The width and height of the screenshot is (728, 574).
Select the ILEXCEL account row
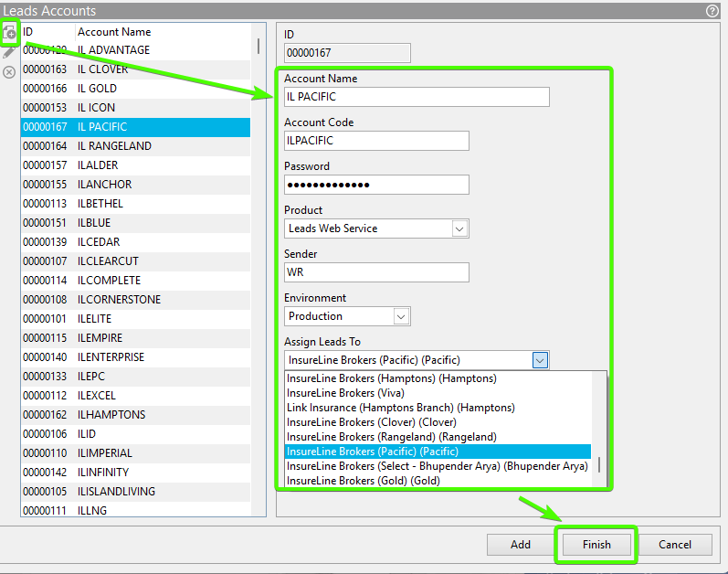coord(135,396)
